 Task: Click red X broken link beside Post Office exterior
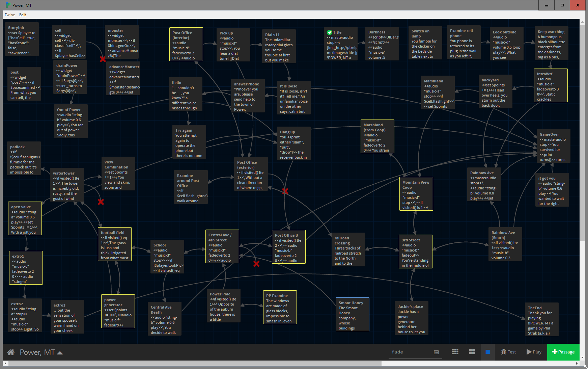(285, 191)
